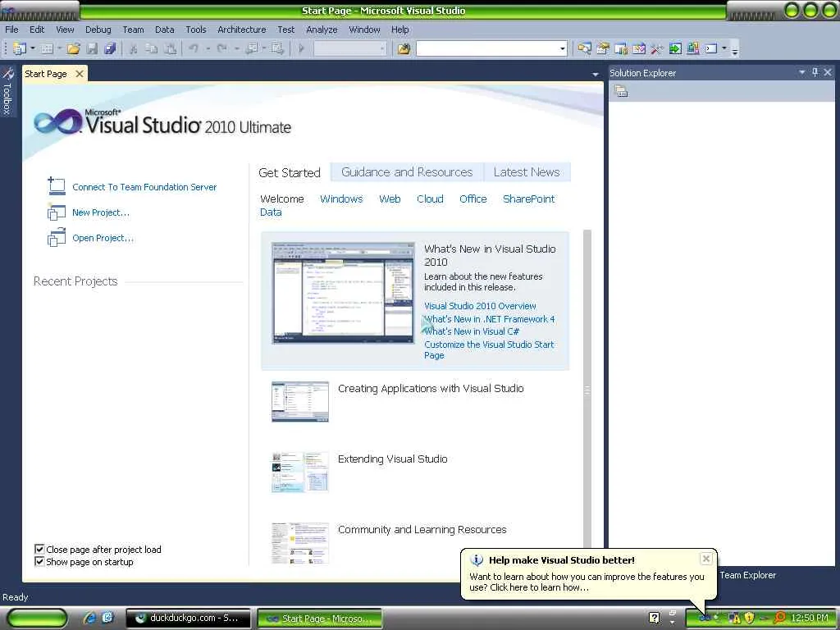840x630 pixels.
Task: Click the New Project toolbar icon
Action: coord(20,48)
